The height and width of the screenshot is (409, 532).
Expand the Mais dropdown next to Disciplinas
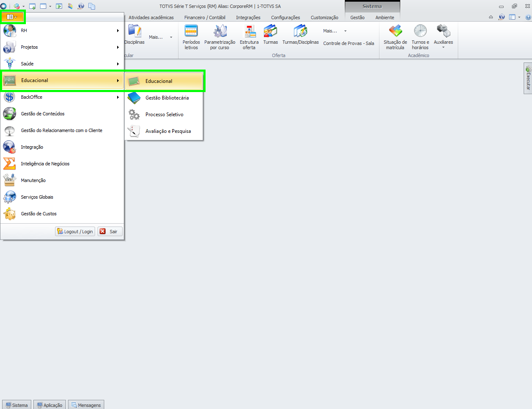point(161,37)
